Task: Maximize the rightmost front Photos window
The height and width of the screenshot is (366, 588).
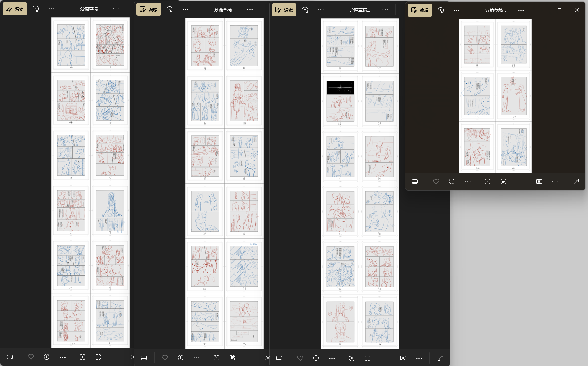Action: point(560,10)
